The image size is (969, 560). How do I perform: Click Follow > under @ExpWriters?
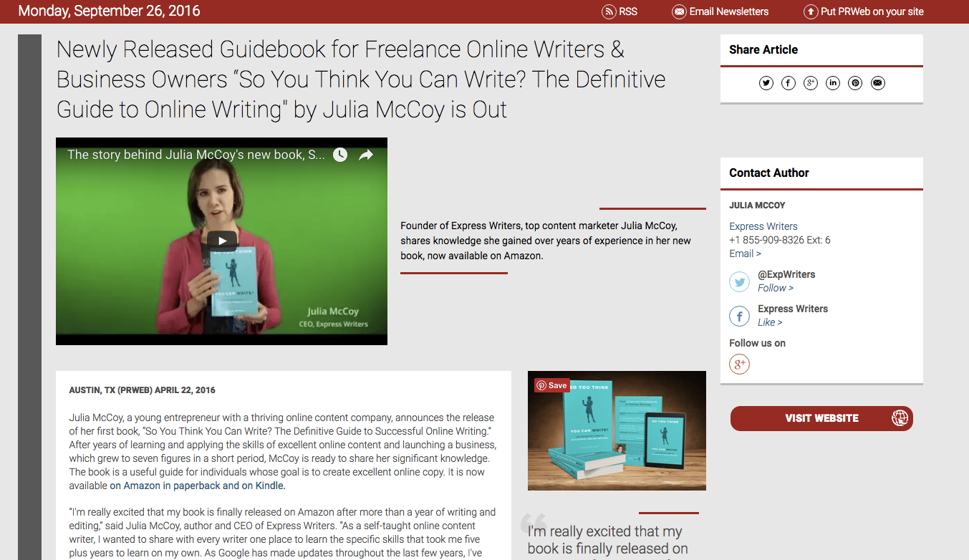point(776,288)
